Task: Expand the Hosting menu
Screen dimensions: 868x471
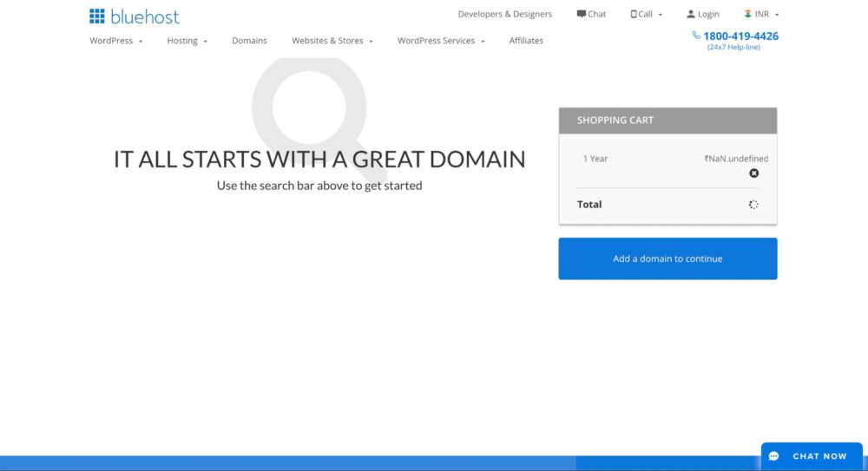Action: [187, 41]
